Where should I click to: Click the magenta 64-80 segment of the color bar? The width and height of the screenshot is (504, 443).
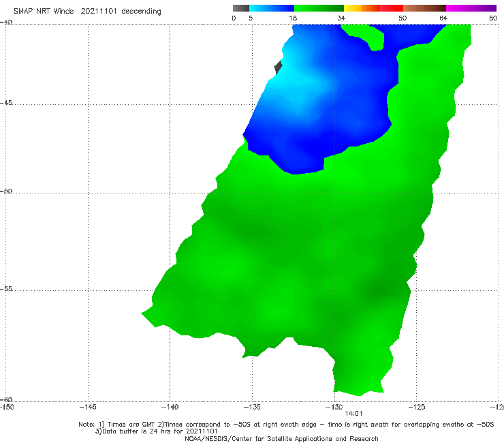tap(471, 8)
